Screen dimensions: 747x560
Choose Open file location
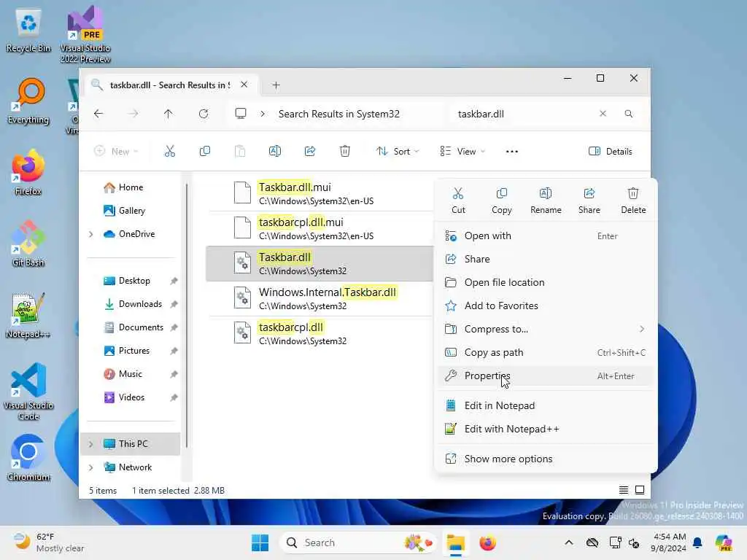(546, 282)
